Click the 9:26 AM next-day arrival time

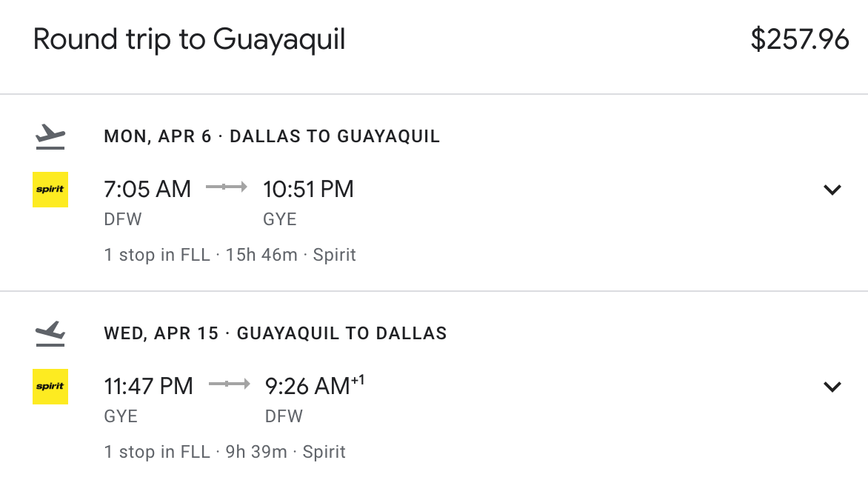307,386
